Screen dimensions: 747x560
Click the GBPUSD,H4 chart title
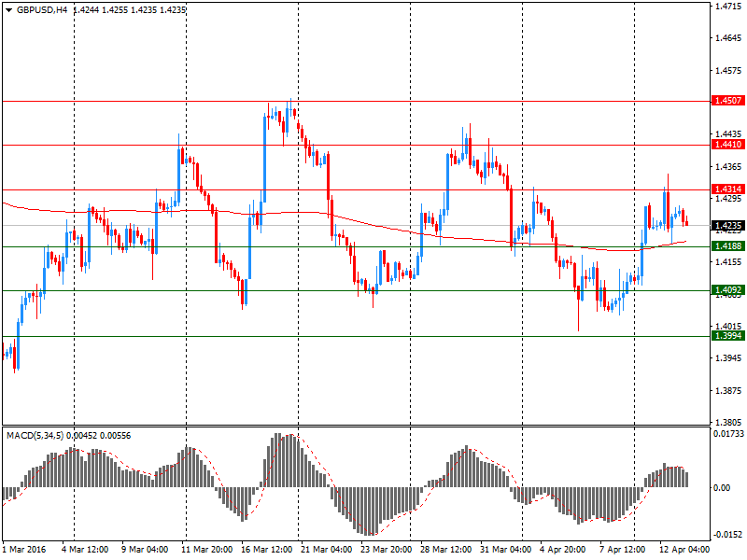pos(42,9)
